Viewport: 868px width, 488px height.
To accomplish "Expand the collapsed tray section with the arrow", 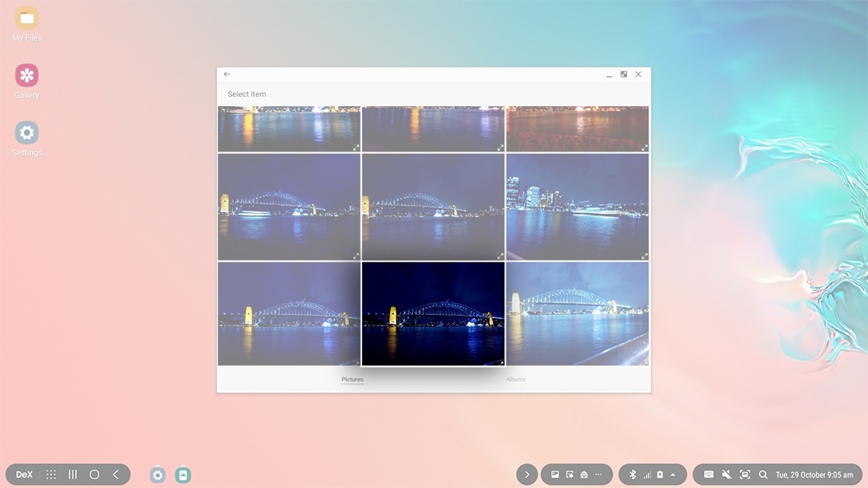I will (x=527, y=474).
